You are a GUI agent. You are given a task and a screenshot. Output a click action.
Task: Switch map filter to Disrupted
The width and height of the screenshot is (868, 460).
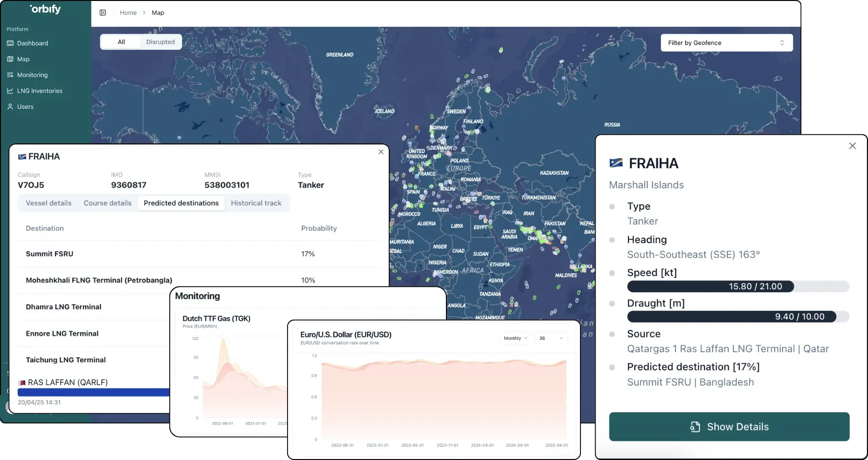coord(160,42)
